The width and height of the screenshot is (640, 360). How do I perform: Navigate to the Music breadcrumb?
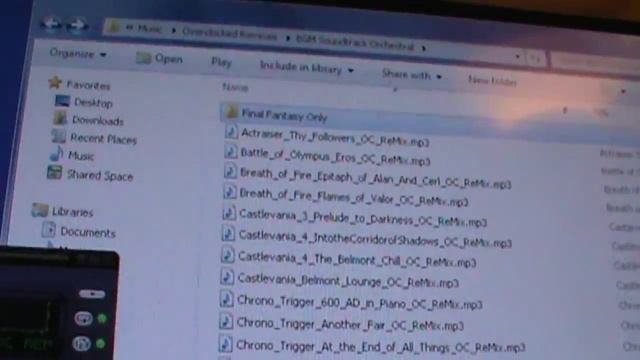149,29
